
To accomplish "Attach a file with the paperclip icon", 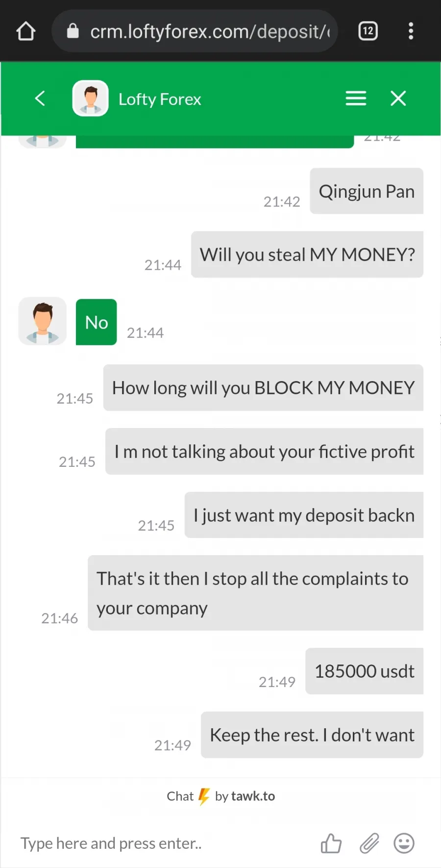I will click(x=369, y=843).
